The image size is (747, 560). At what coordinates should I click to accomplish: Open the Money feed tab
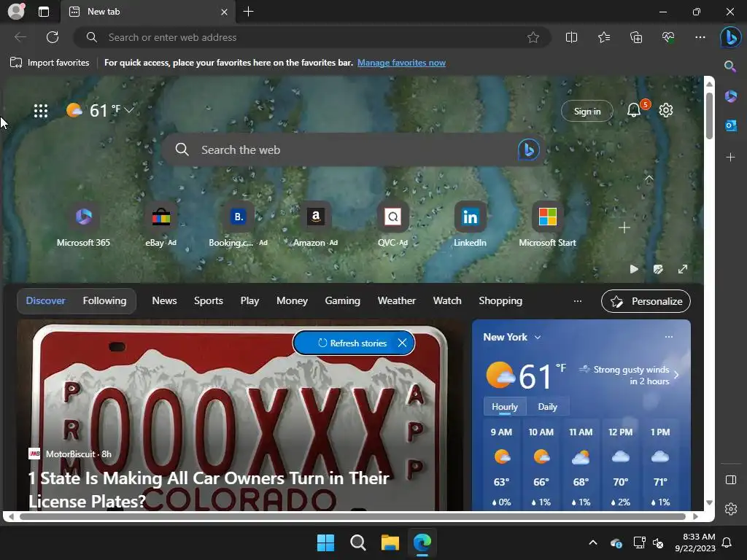[292, 300]
